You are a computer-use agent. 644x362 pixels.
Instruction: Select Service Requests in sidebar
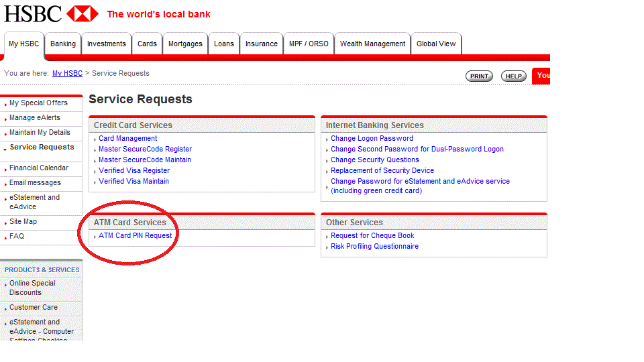(42, 147)
